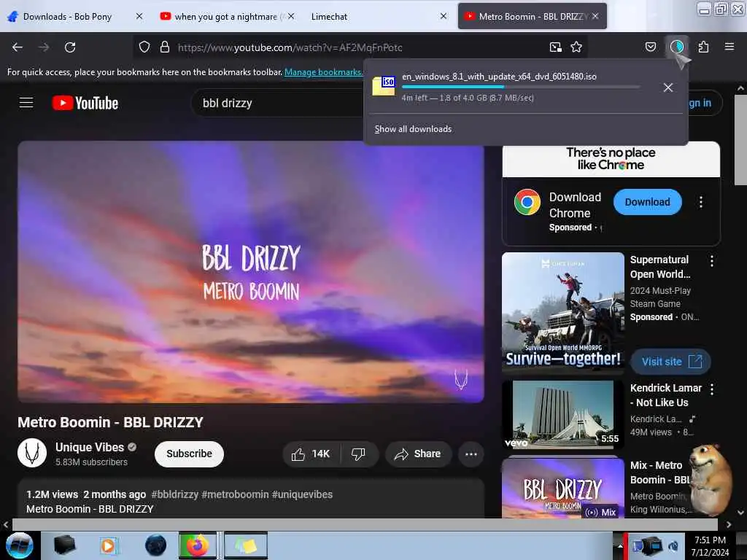Click the horizontal scrollbar right arrow

[x=729, y=524]
